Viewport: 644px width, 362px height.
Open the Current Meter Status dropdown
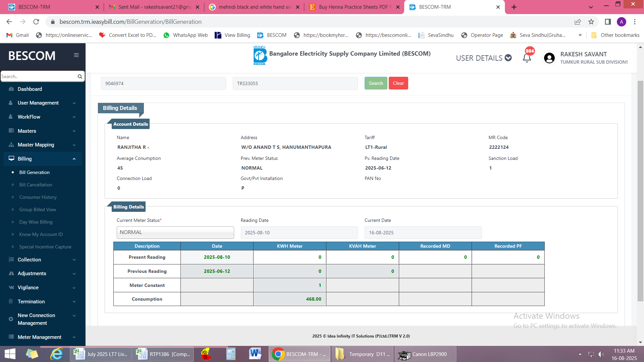[175, 232]
